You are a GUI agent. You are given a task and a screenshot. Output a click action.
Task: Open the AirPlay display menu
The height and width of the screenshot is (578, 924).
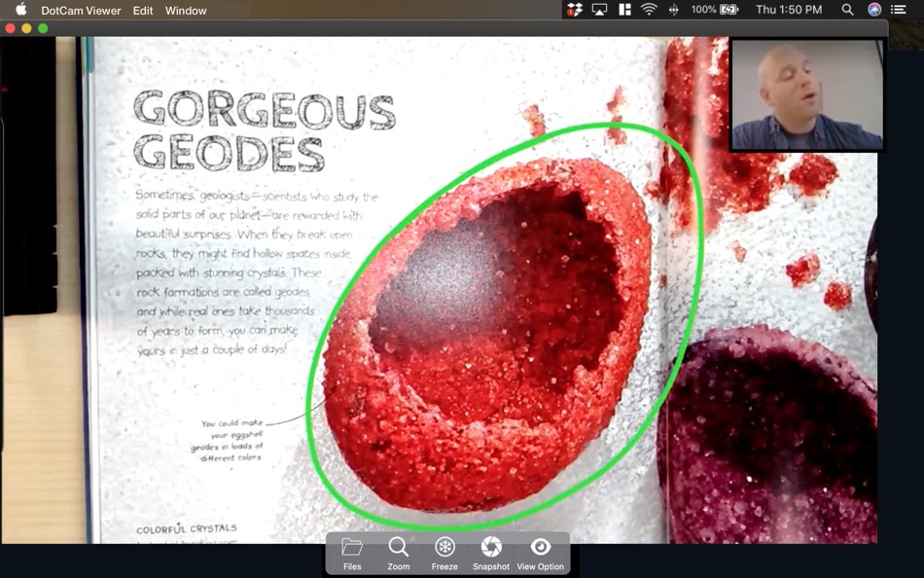(599, 10)
